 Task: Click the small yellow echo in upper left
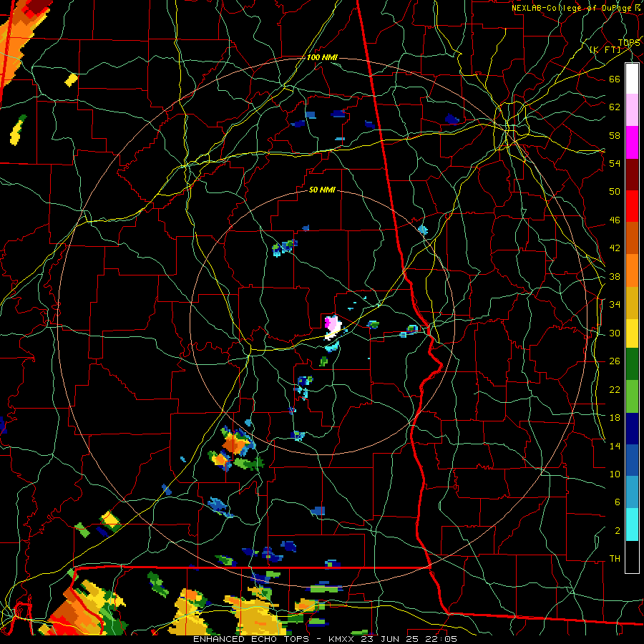pyautogui.click(x=71, y=79)
